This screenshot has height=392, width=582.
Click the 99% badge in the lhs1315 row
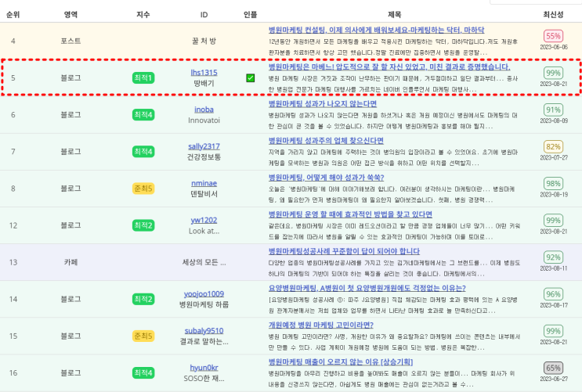pos(553,73)
